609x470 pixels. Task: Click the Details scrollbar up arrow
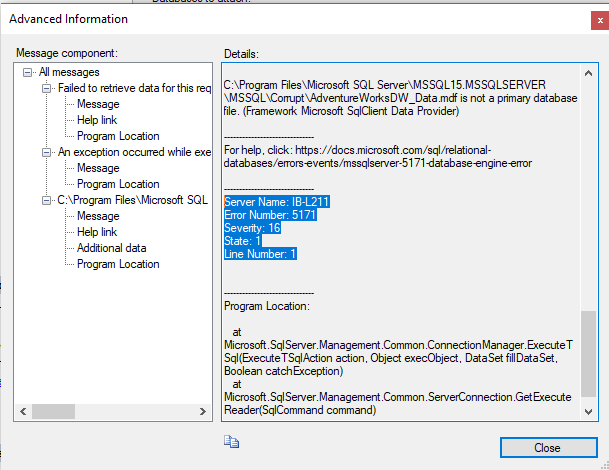click(x=589, y=71)
